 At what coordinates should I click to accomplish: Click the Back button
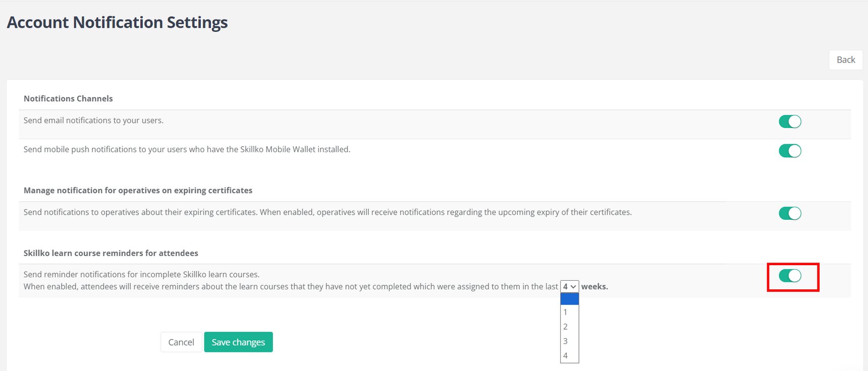(x=845, y=60)
